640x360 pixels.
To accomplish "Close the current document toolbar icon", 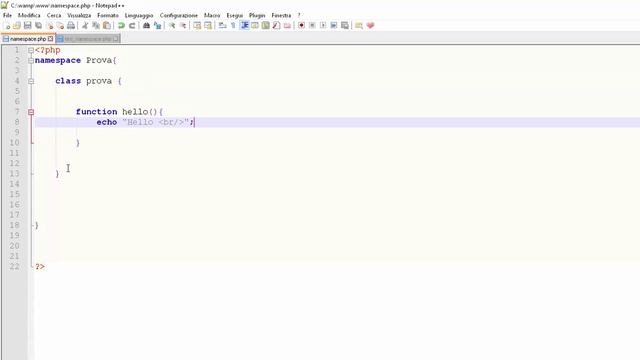I will tap(50, 25).
